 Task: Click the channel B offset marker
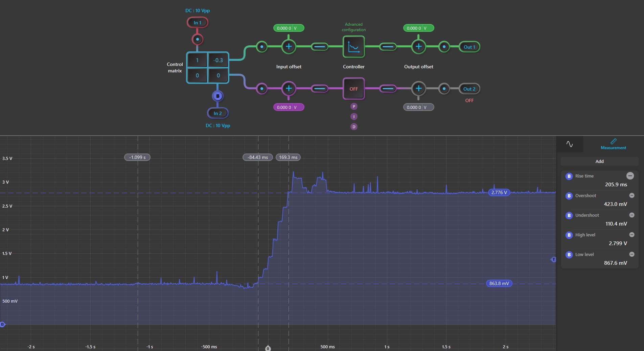3,324
